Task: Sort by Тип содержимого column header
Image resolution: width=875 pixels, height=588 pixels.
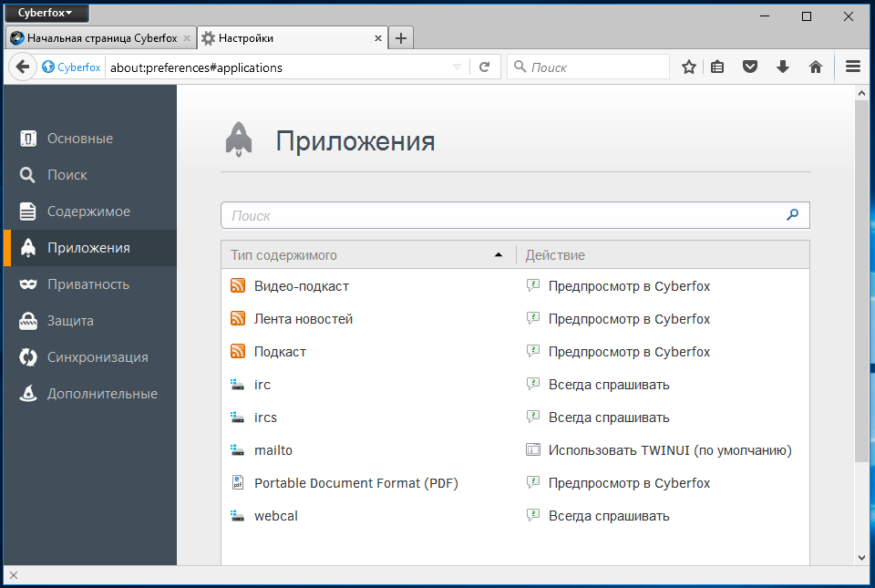Action: tap(368, 255)
